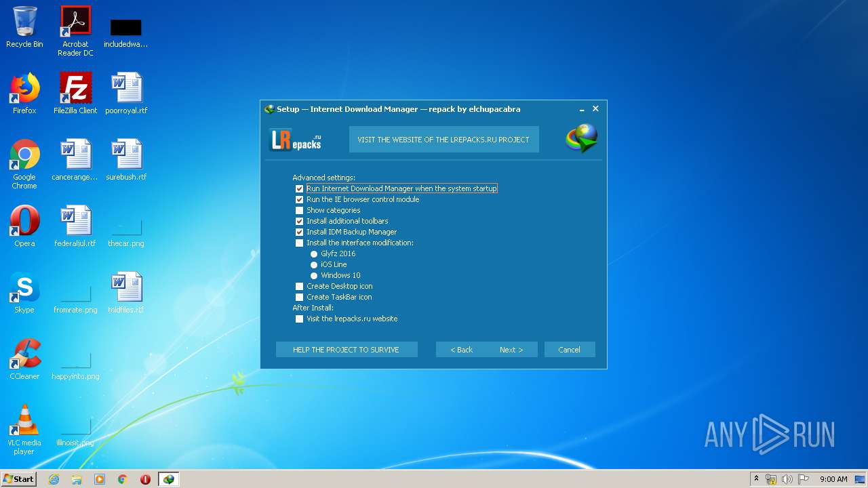868x488 pixels.
Task: Select cancerange... document icon
Action: [75, 160]
